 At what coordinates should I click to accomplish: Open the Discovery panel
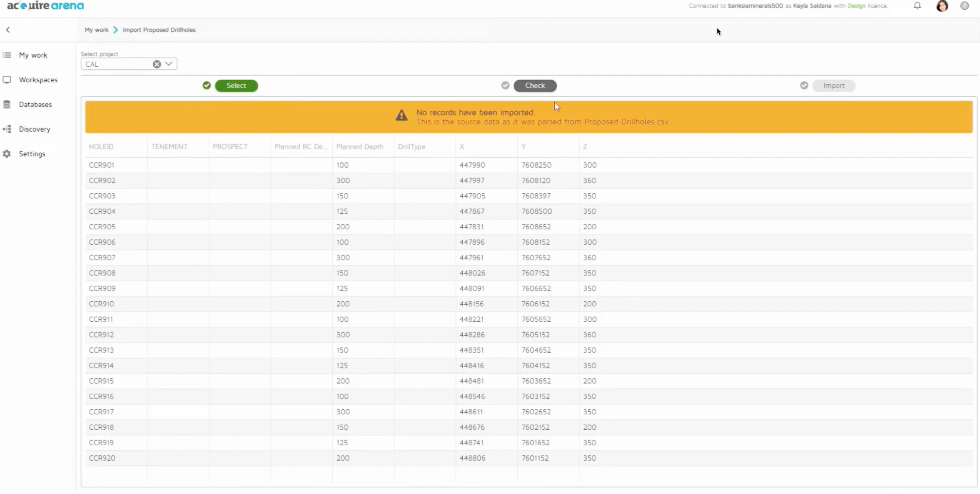point(34,129)
